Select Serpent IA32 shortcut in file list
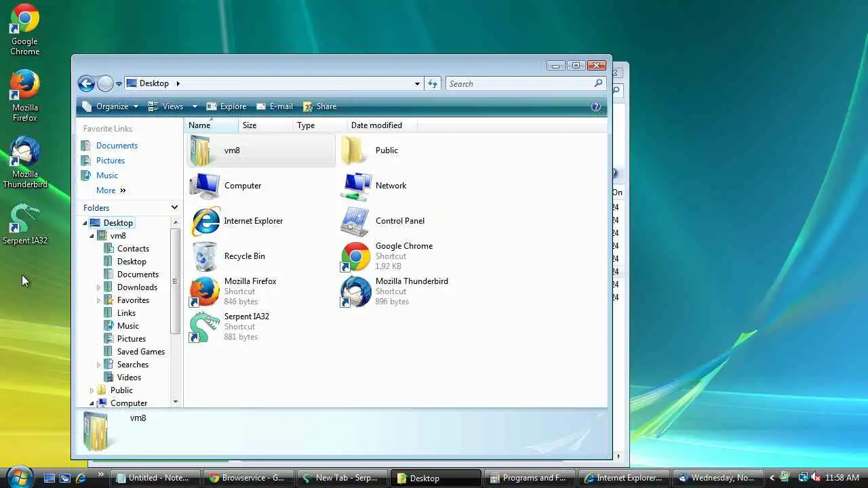 pyautogui.click(x=229, y=327)
